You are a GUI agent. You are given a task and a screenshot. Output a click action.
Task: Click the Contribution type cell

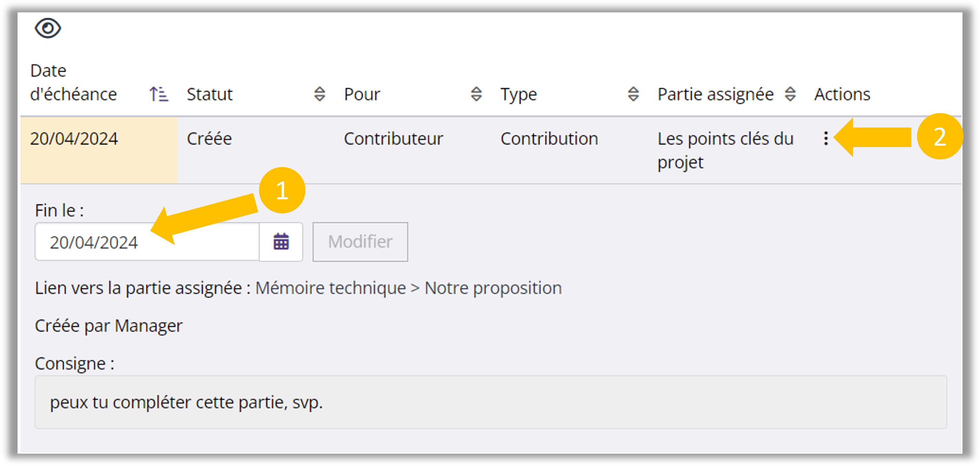pyautogui.click(x=549, y=139)
